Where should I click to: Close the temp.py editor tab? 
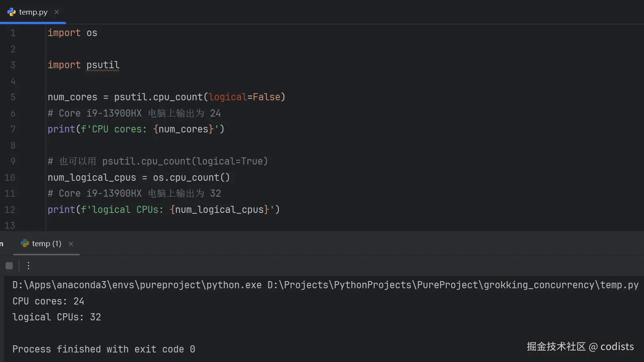tap(57, 12)
